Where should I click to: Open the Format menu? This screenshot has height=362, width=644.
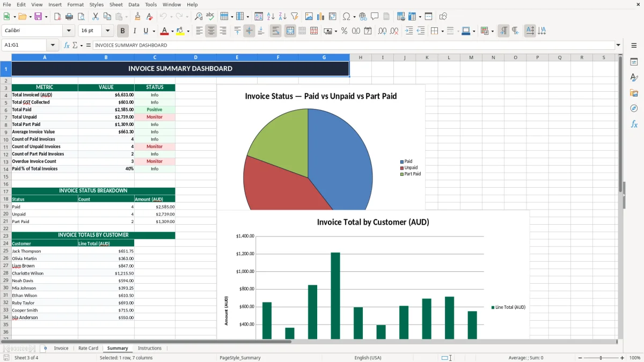pyautogui.click(x=75, y=4)
